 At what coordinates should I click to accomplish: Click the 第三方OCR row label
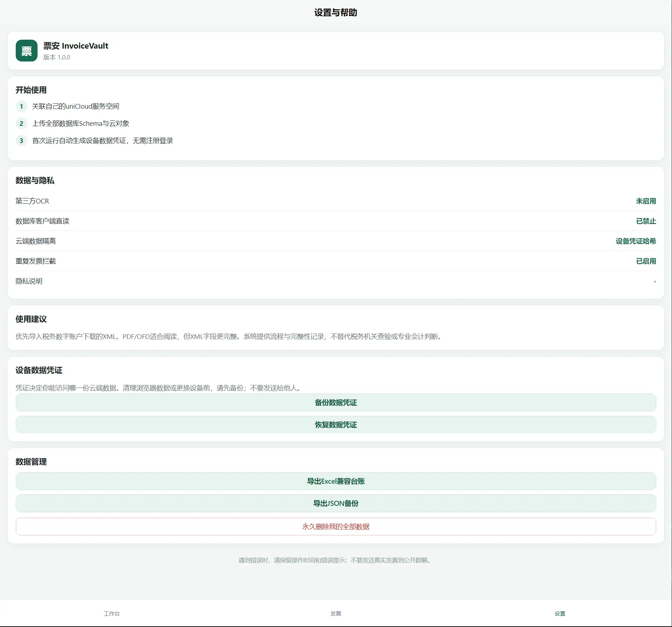32,201
